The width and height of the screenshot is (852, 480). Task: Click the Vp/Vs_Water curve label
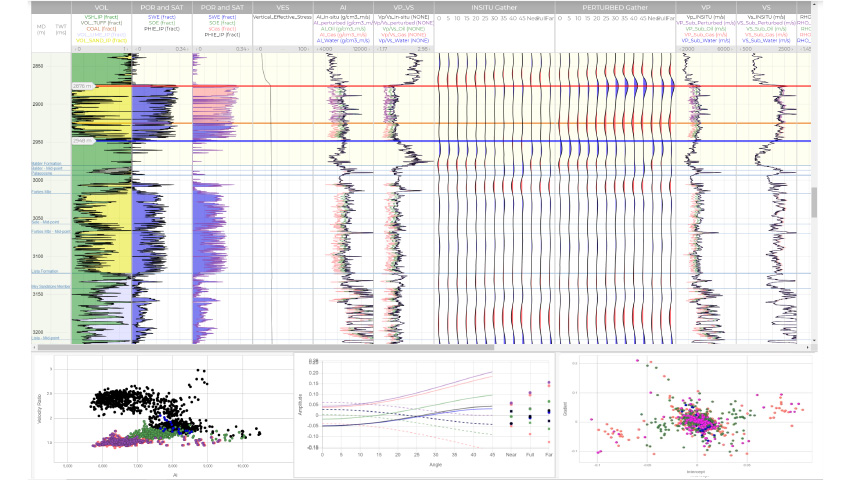404,41
